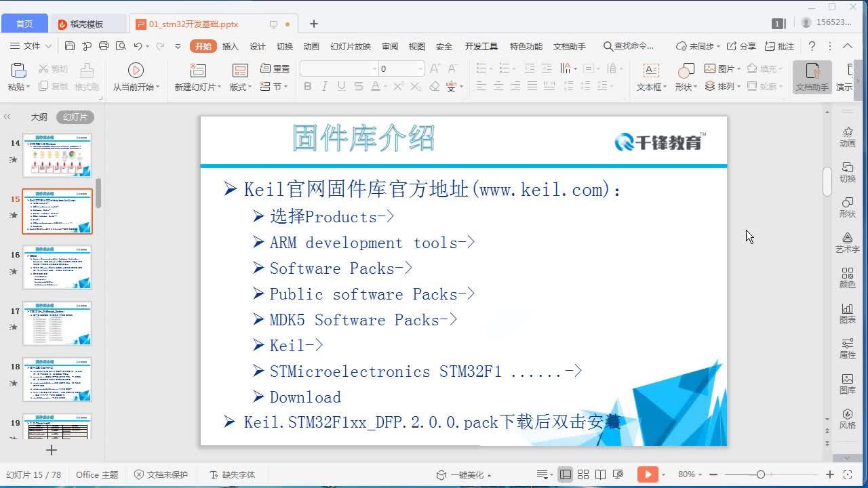Open the 幻灯片放映 ribbon tab
Viewport: 868px width, 488px height.
click(351, 46)
